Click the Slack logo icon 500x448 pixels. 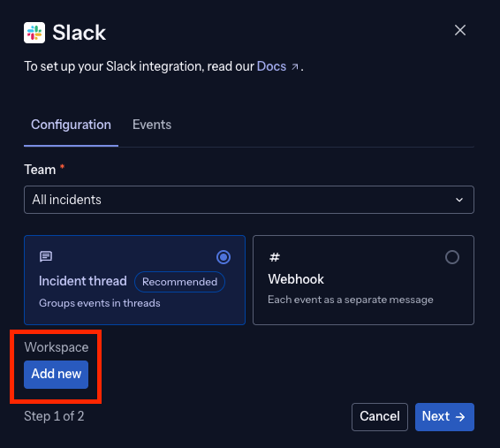click(34, 33)
